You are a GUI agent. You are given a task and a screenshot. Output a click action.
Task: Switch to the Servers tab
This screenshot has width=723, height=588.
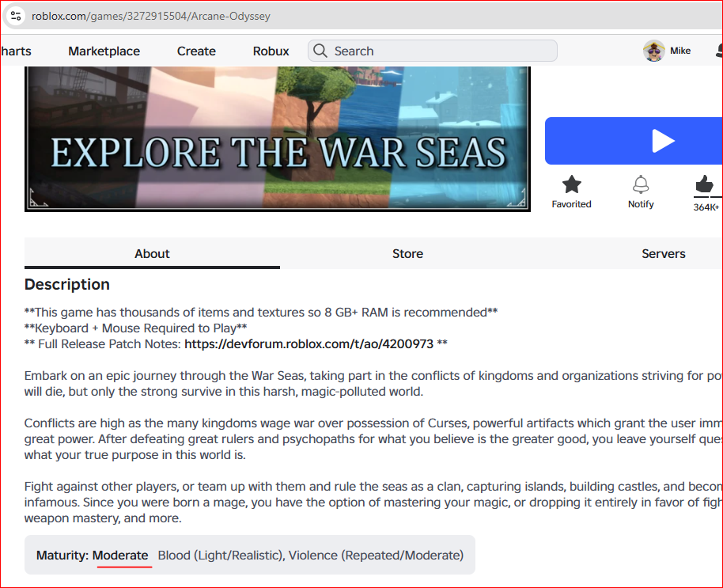coord(663,253)
